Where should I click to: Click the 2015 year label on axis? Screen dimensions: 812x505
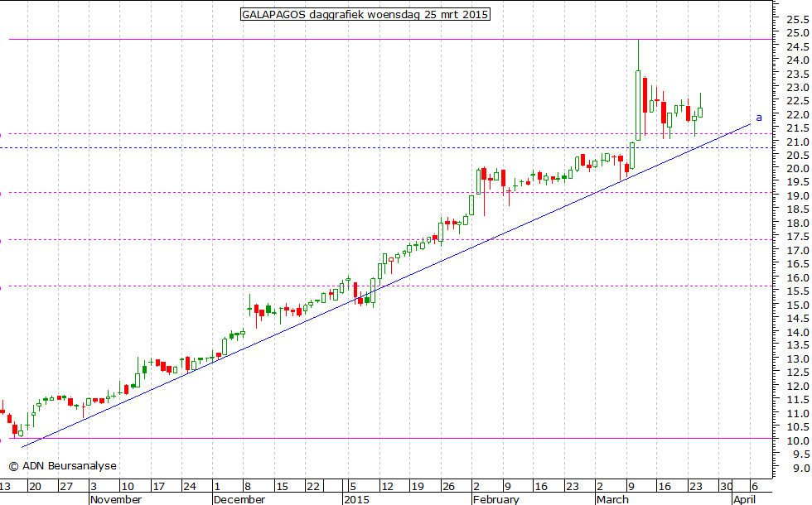pos(357,499)
